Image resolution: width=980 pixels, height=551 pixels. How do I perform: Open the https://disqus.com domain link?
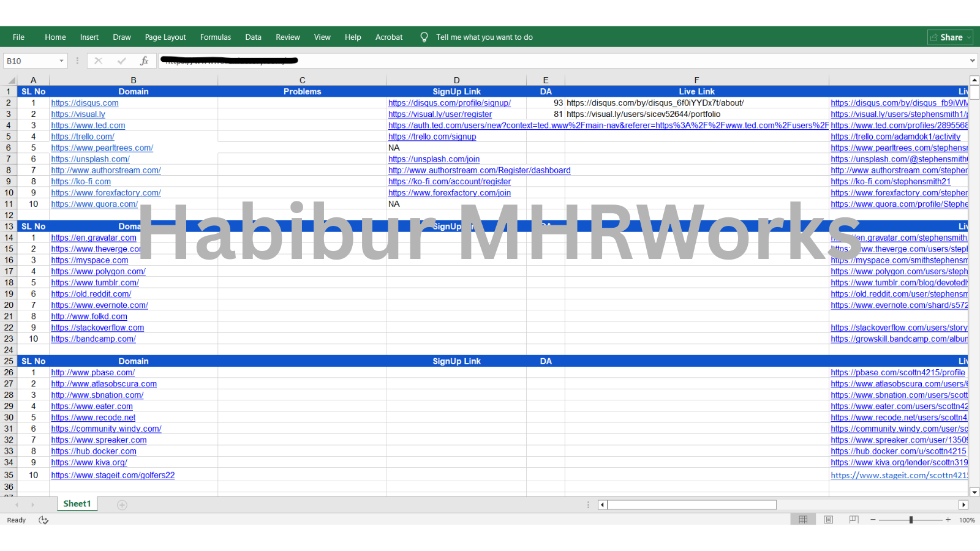tap(85, 103)
